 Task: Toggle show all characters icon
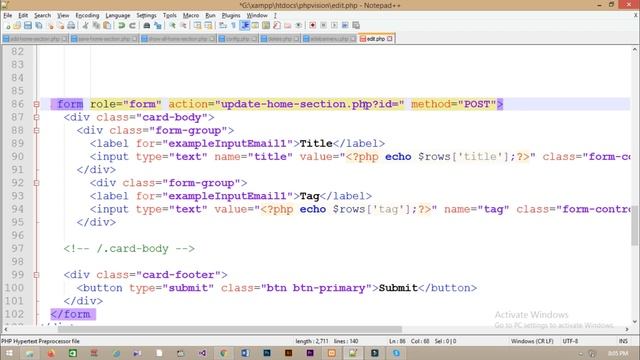pos(233,26)
